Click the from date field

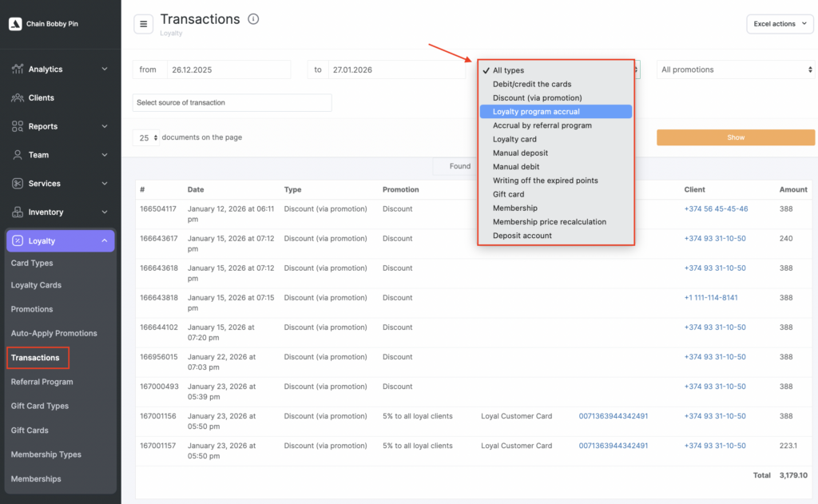pyautogui.click(x=228, y=69)
